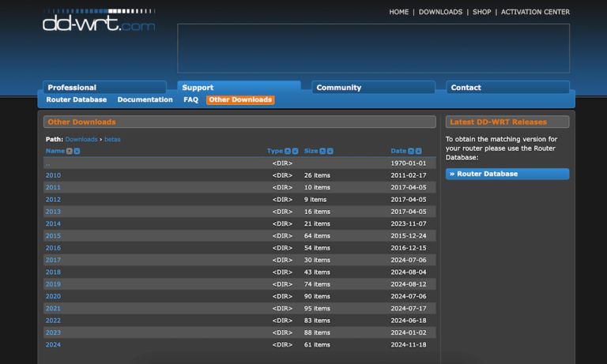Open the 2024 directory
This screenshot has height=364, width=607.
pos(53,345)
